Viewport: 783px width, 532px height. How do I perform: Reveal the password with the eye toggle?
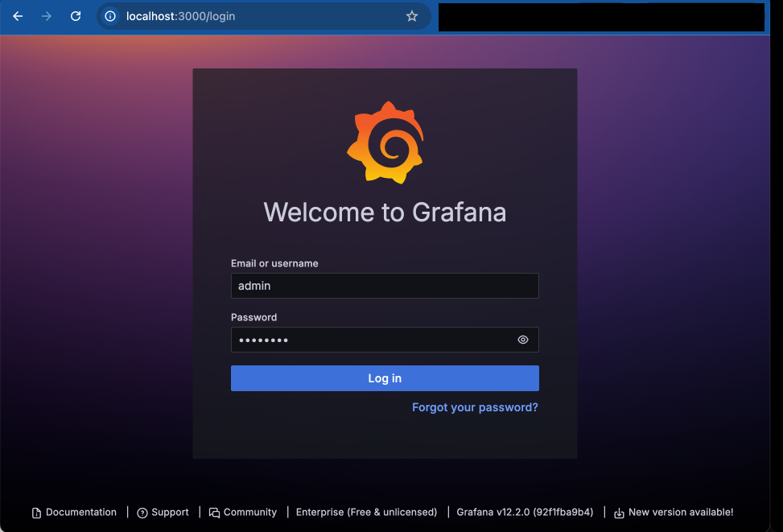(522, 340)
